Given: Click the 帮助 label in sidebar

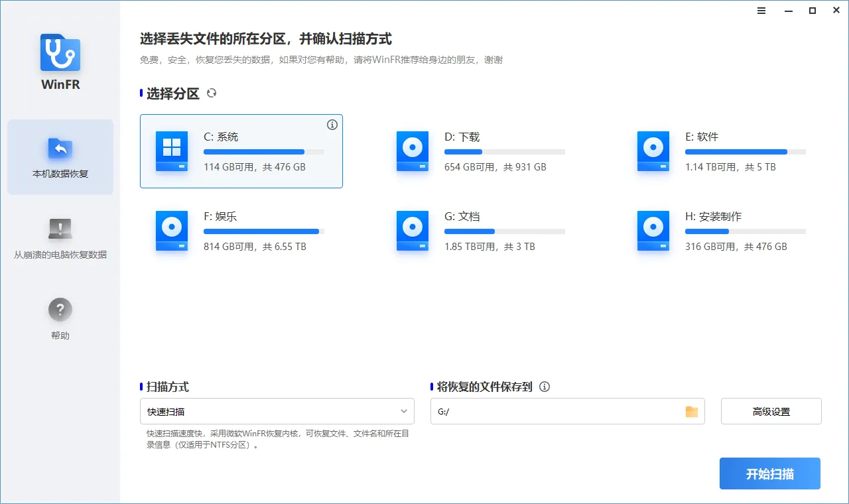Looking at the screenshot, I should point(60,336).
